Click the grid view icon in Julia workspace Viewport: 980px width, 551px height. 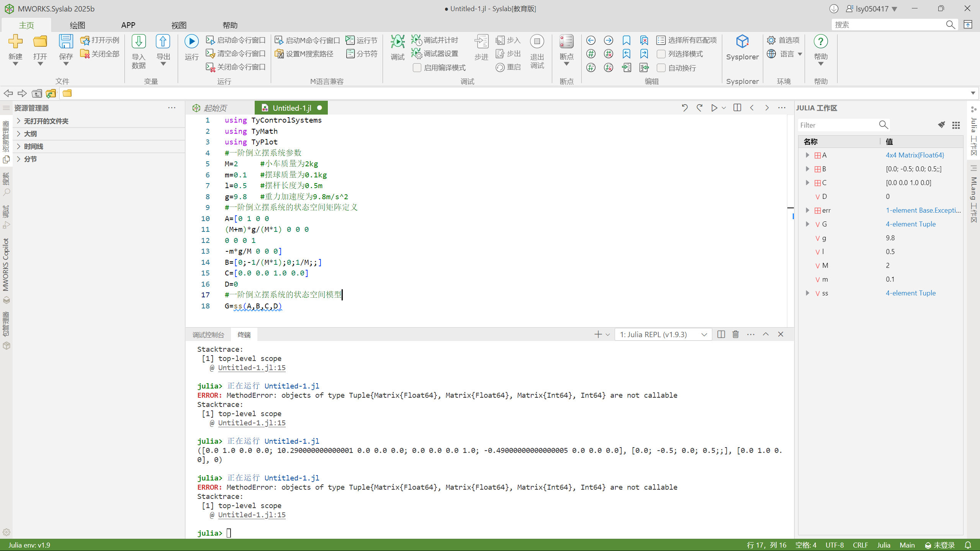point(956,125)
